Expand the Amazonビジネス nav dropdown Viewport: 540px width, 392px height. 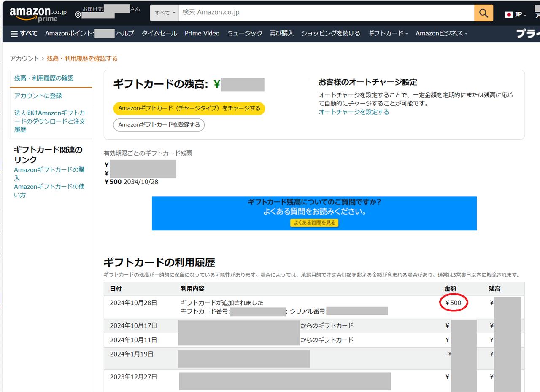pos(441,33)
